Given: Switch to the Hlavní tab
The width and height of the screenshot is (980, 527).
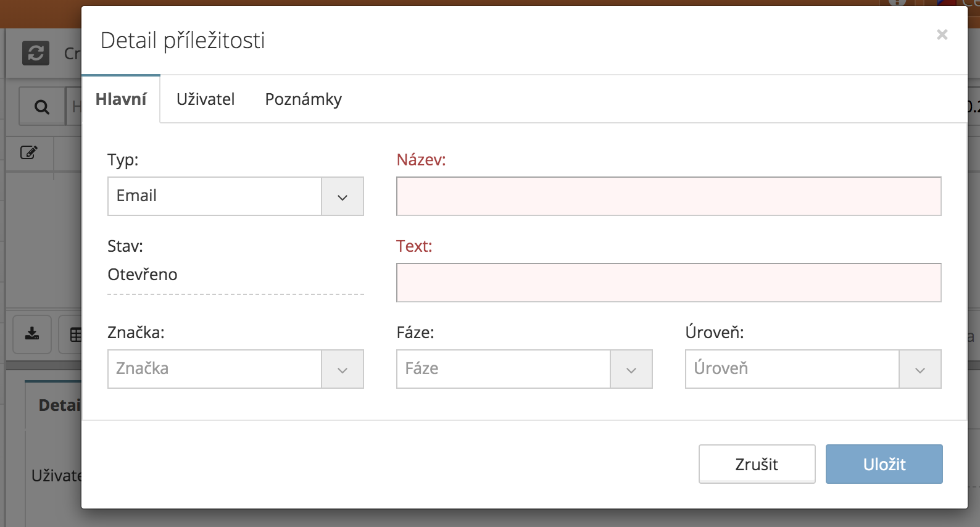Looking at the screenshot, I should 121,99.
